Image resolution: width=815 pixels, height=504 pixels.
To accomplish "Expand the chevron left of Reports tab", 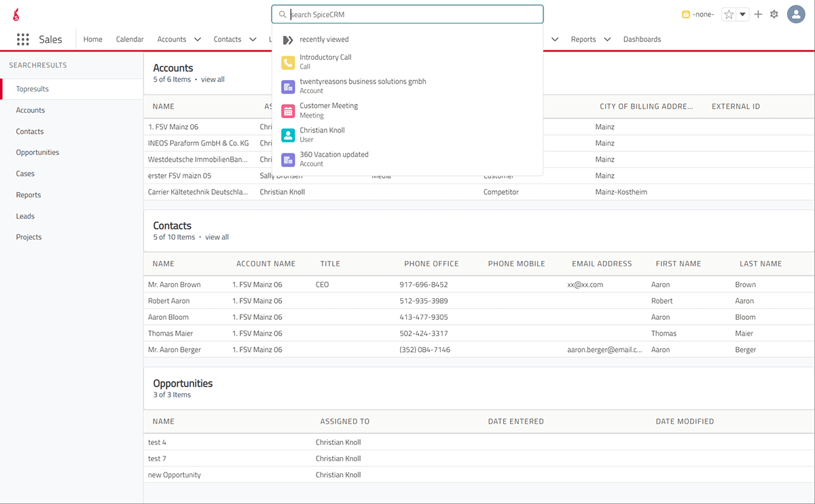I will pyautogui.click(x=555, y=39).
